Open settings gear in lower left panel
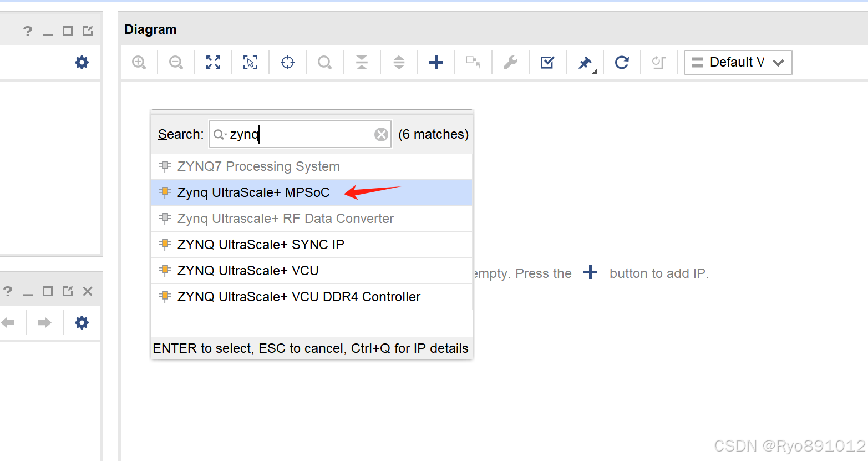868x461 pixels. (82, 322)
